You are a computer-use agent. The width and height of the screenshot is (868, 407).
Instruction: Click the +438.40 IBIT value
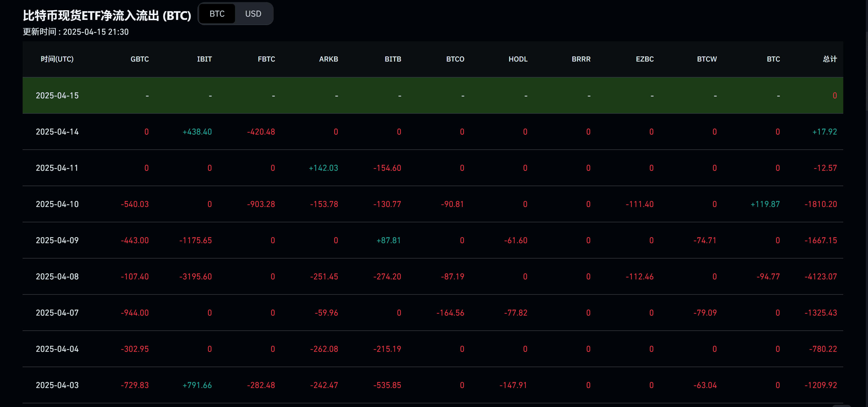point(197,132)
